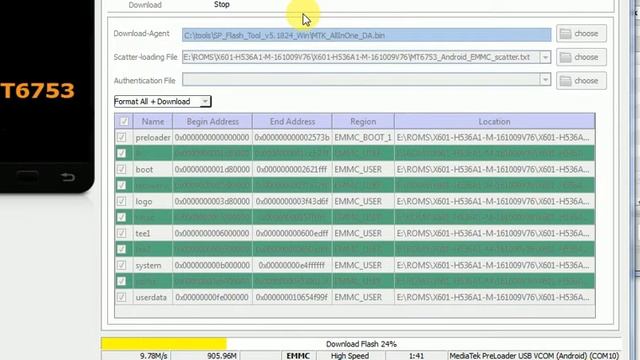Click logo end address 0x0000000003f43d6f

(x=292, y=202)
